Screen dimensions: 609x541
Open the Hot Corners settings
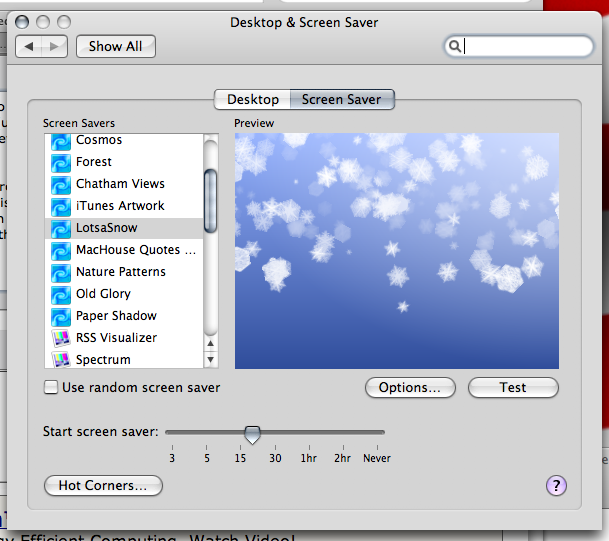coord(103,485)
